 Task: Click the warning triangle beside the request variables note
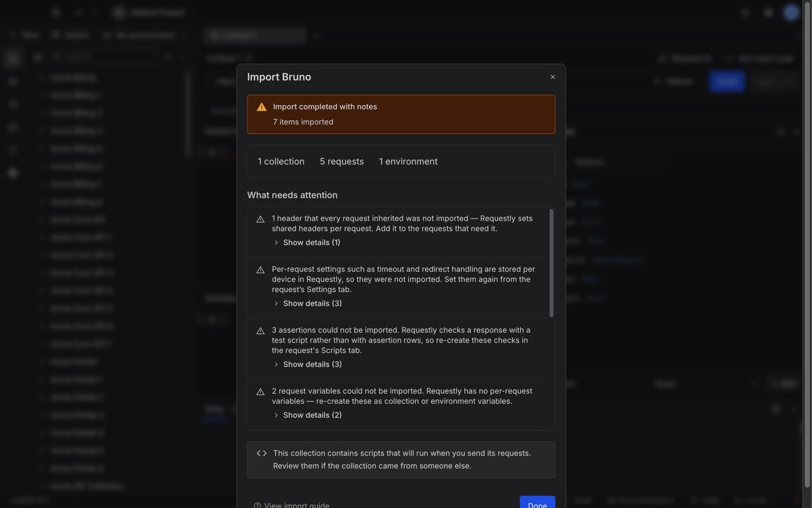[260, 392]
